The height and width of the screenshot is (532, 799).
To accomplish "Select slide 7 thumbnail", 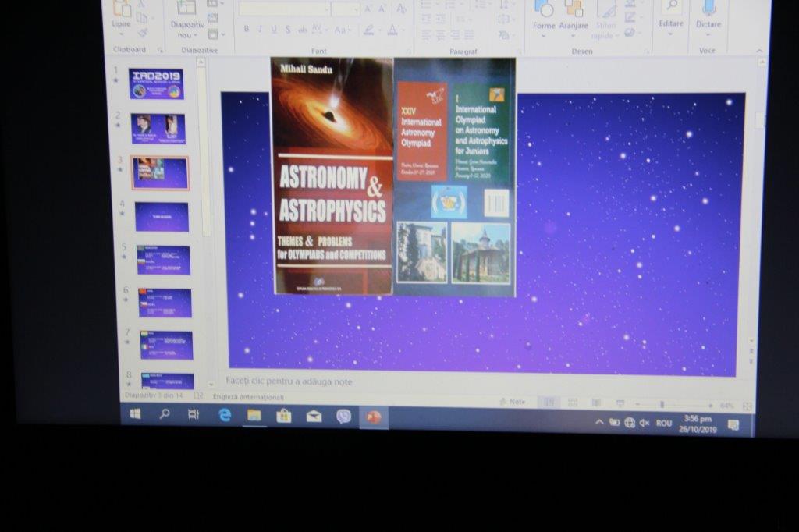I will point(166,345).
